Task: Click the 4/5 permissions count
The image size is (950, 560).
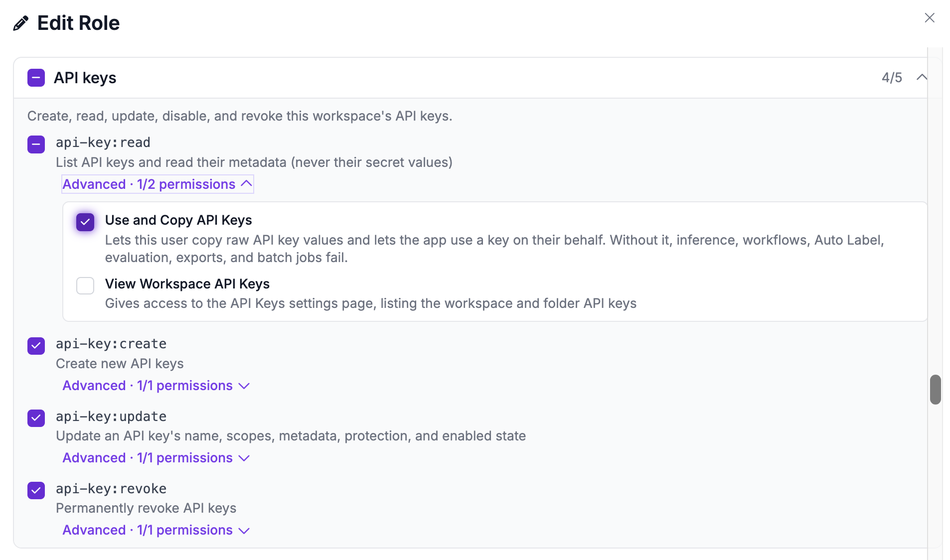Action: (892, 78)
